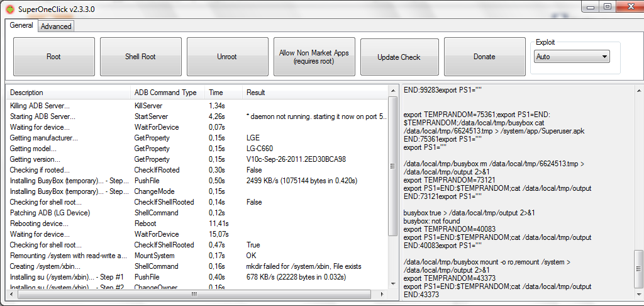Select Patching ADB (LG Device) row
Screen dimensions: 644x306
(197, 213)
